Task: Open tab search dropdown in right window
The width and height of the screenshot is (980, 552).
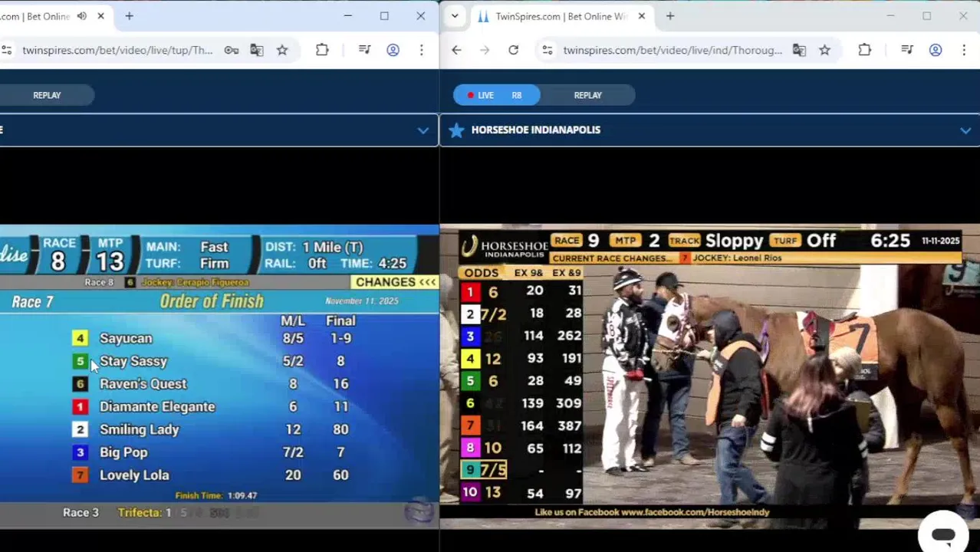Action: [455, 16]
